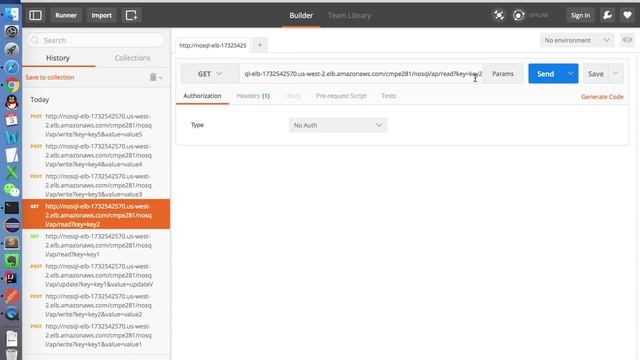Launch Safari from the dock
Image resolution: width=640 pixels, height=360 pixels.
11,67
